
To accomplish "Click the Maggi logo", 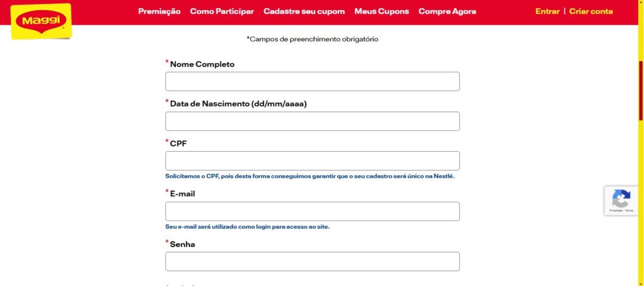I will pyautogui.click(x=41, y=21).
